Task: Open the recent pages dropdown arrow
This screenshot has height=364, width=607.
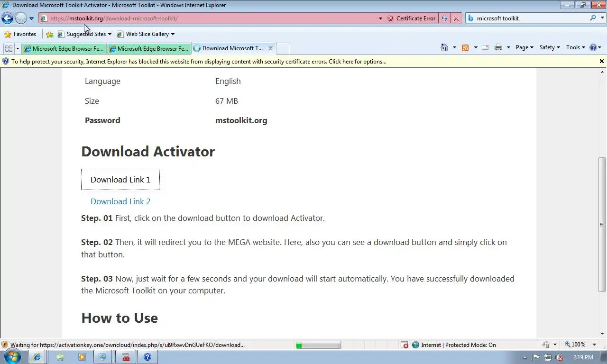Action: point(31,18)
